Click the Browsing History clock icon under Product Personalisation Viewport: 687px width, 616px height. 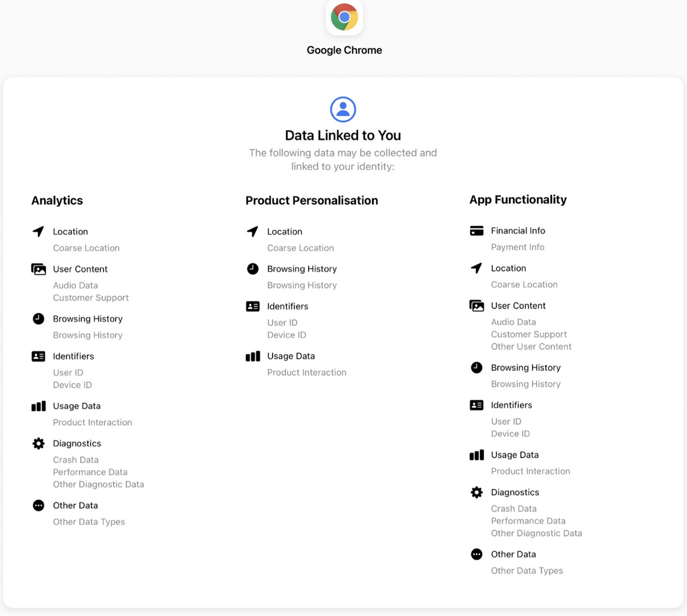[x=253, y=269]
